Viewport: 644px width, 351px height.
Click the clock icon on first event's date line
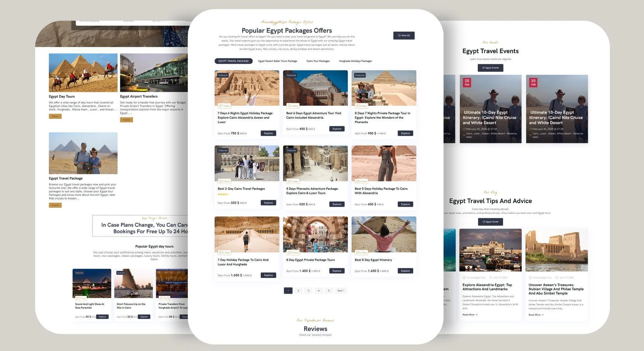(x=464, y=129)
